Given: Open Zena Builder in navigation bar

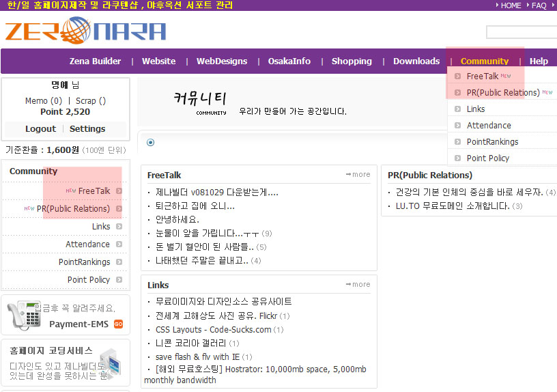Looking at the screenshot, I should [95, 61].
